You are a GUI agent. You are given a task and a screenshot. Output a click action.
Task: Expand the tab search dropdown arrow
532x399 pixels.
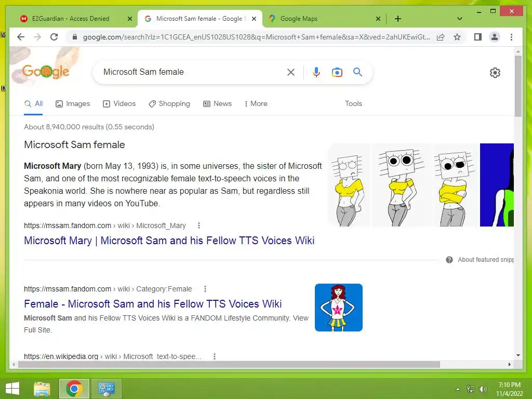pyautogui.click(x=460, y=19)
